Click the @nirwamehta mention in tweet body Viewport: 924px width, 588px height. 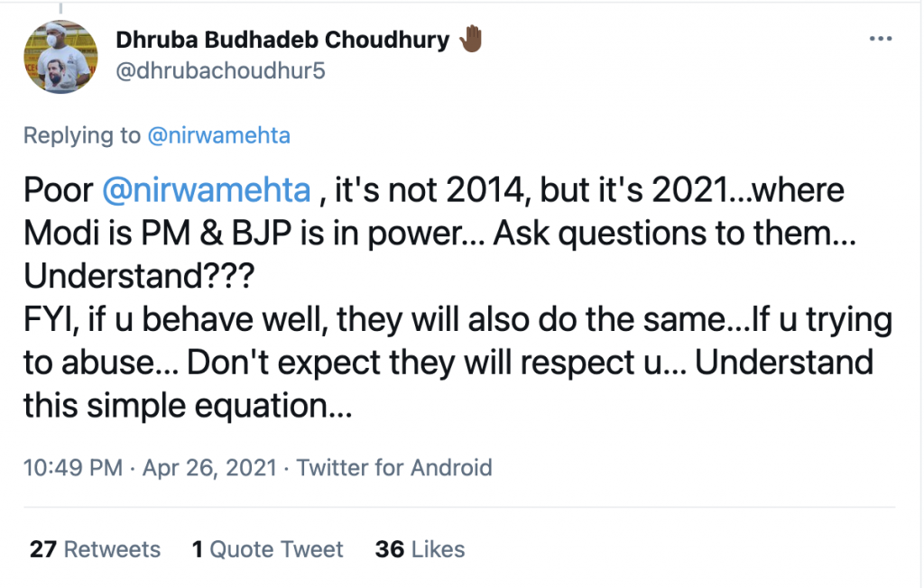tap(207, 192)
